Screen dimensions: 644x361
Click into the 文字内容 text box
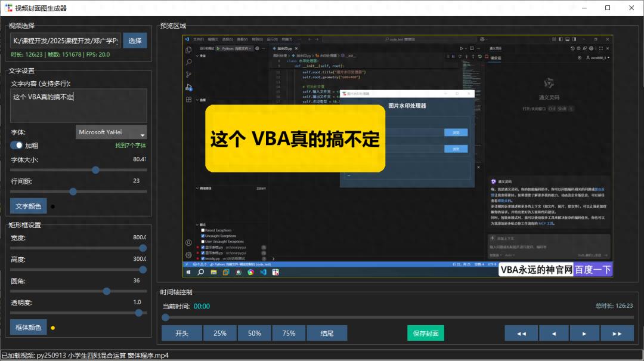click(79, 106)
